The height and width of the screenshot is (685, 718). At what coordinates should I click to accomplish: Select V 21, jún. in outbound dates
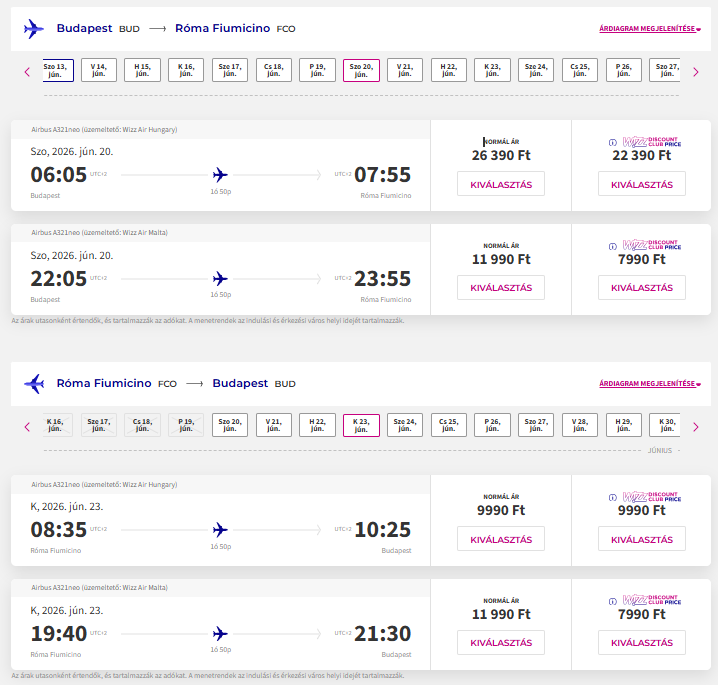(x=404, y=70)
